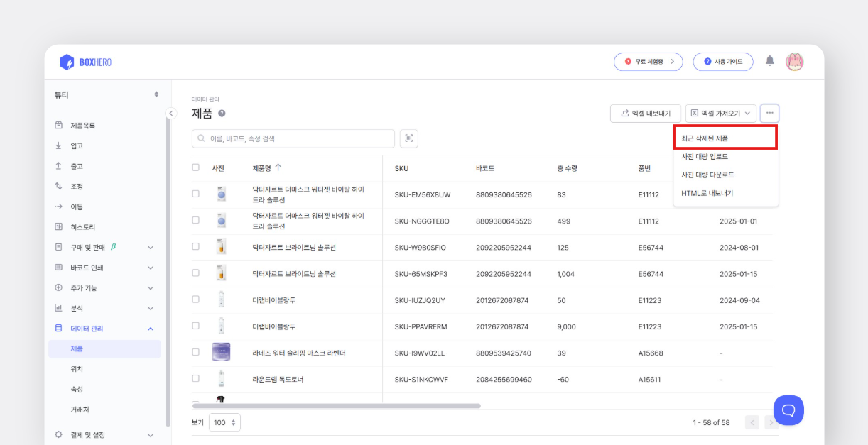Click the 데이터 관리 database icon
Image resolution: width=868 pixels, height=445 pixels.
pyautogui.click(x=59, y=329)
